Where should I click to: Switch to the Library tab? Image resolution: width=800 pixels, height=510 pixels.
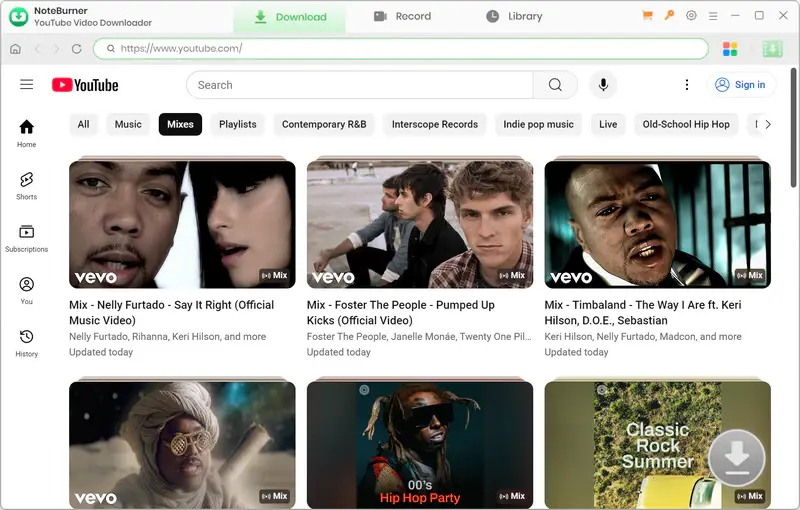tap(514, 17)
